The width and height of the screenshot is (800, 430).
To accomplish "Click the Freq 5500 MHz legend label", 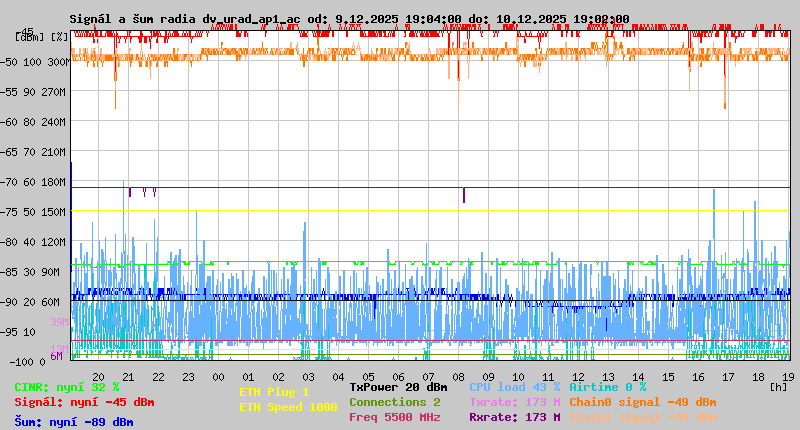I will point(394,417).
